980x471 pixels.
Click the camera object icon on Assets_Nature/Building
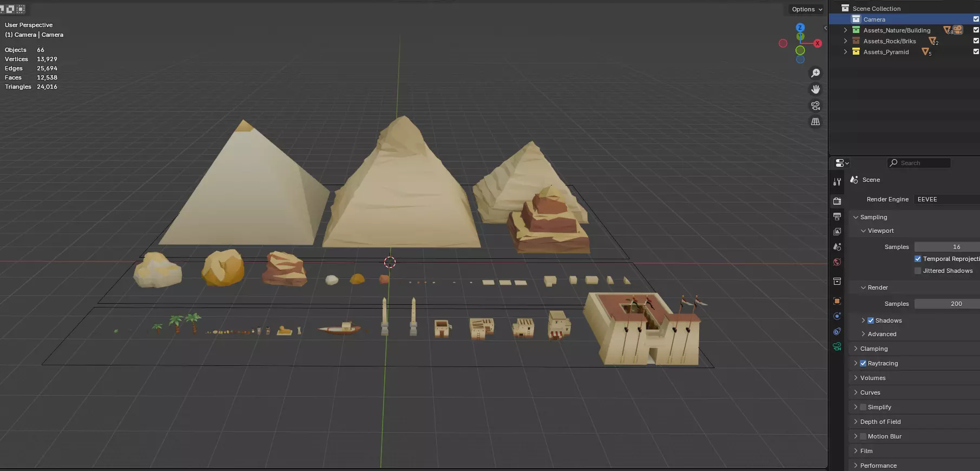coord(958,30)
